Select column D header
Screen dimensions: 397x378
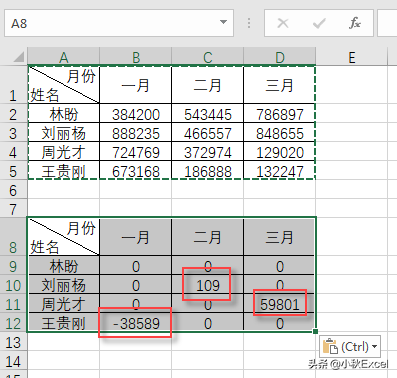(x=280, y=57)
